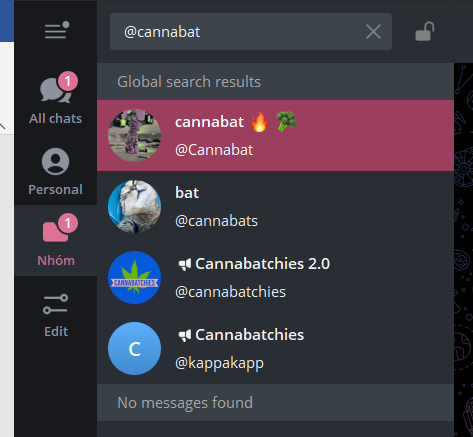The image size is (473, 437).
Task: Open the Edit folders sliders icon
Action: 56,304
